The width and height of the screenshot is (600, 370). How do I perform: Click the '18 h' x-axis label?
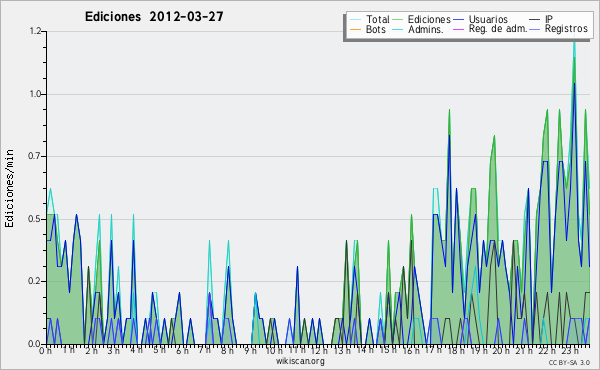click(456, 351)
